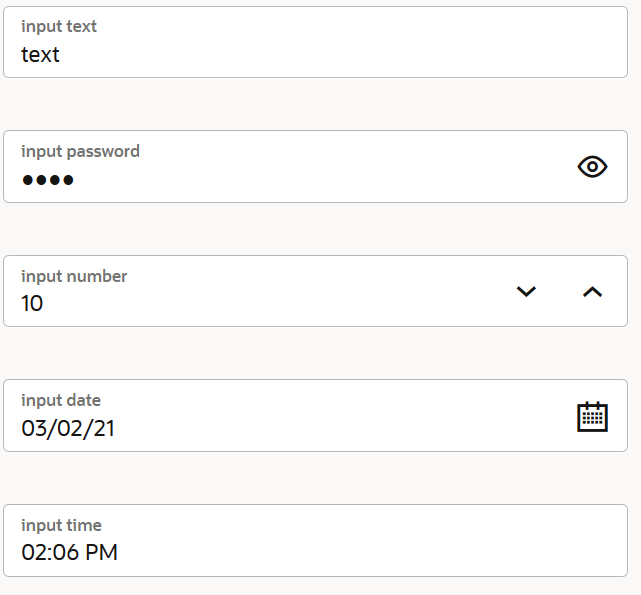Click the "input number" label
This screenshot has width=641, height=595.
pos(74,276)
